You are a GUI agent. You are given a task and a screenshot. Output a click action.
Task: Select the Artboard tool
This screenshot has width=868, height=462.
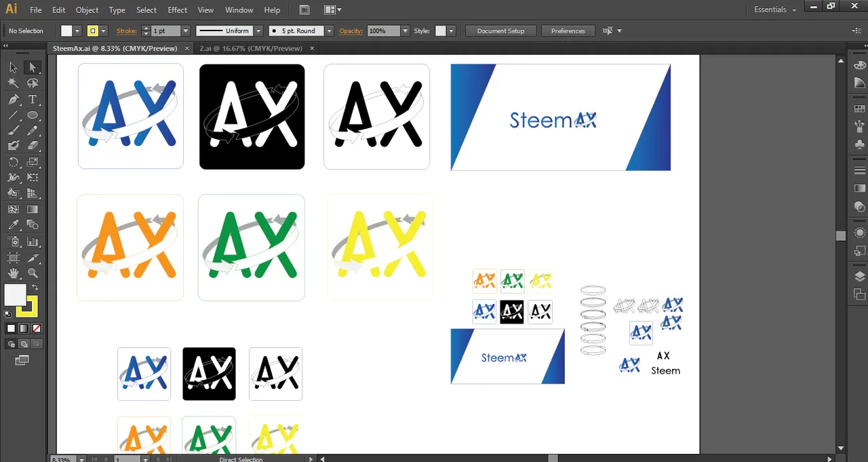point(13,258)
